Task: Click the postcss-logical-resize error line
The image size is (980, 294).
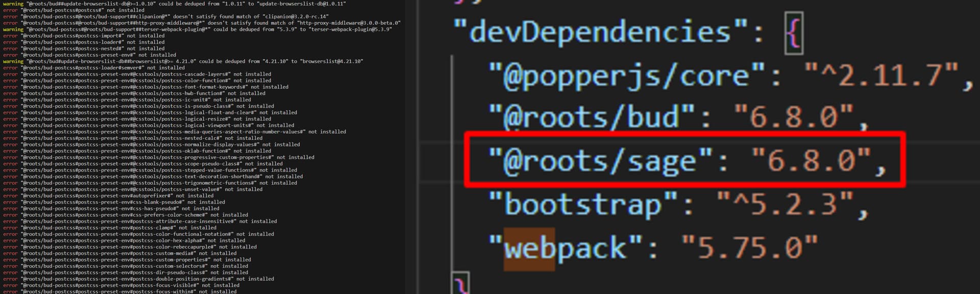Action: [x=137, y=119]
